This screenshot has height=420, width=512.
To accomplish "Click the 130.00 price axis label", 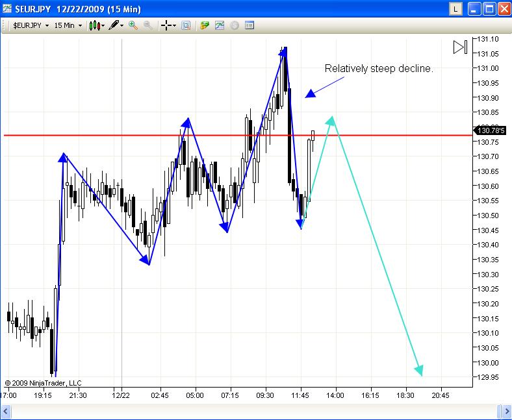I will point(488,363).
